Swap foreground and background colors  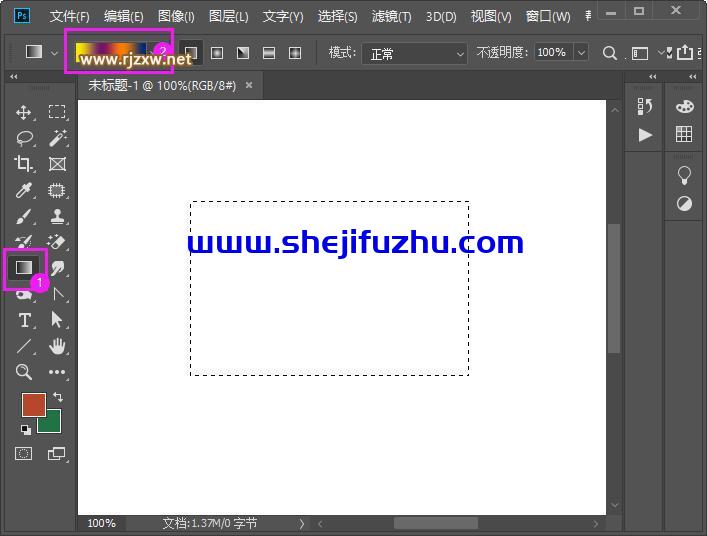click(x=58, y=397)
